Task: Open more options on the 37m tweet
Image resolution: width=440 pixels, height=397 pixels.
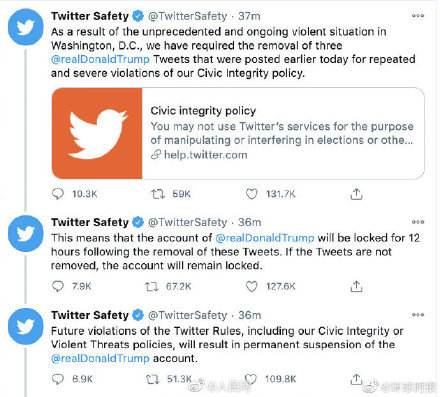Action: click(418, 15)
